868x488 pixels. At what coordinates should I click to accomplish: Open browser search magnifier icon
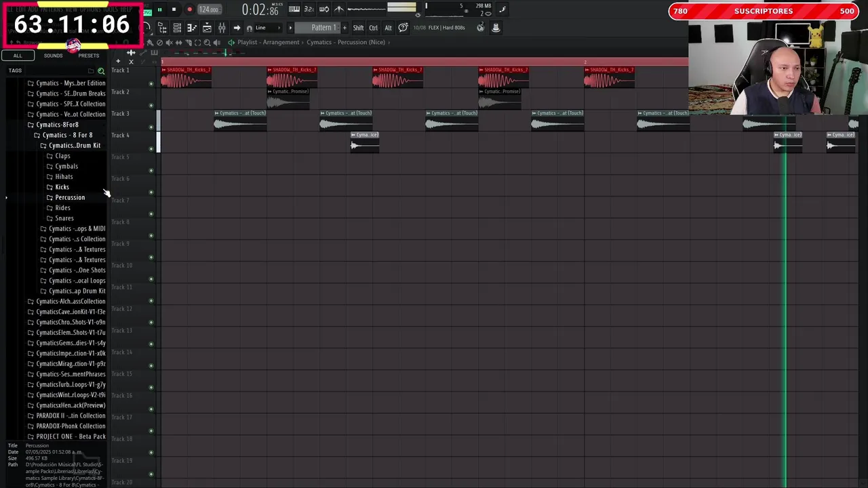(x=101, y=70)
